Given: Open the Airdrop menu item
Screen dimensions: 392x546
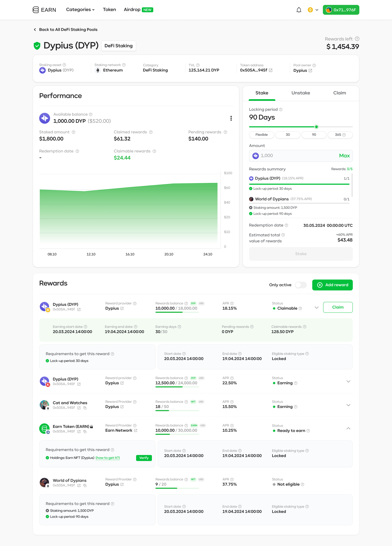Looking at the screenshot, I should (132, 10).
